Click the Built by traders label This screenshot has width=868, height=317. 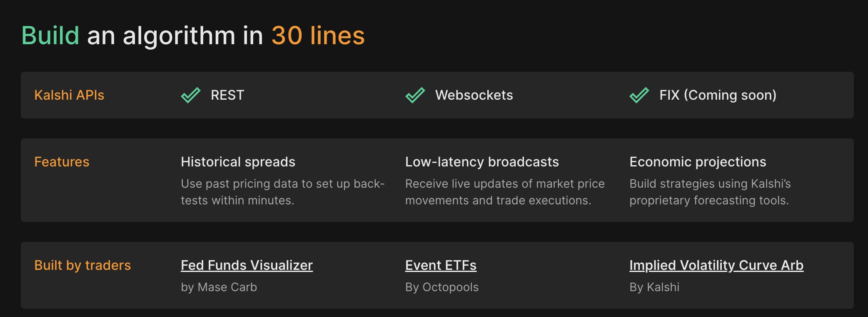point(82,265)
